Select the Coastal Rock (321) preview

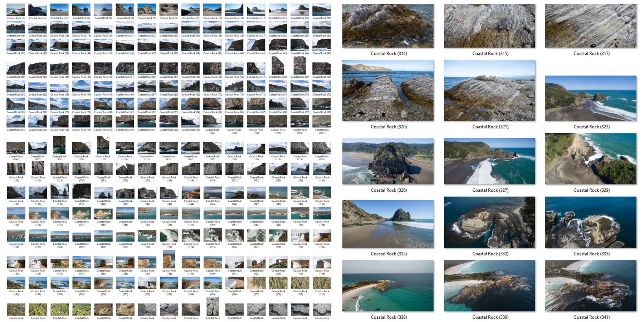(x=489, y=89)
